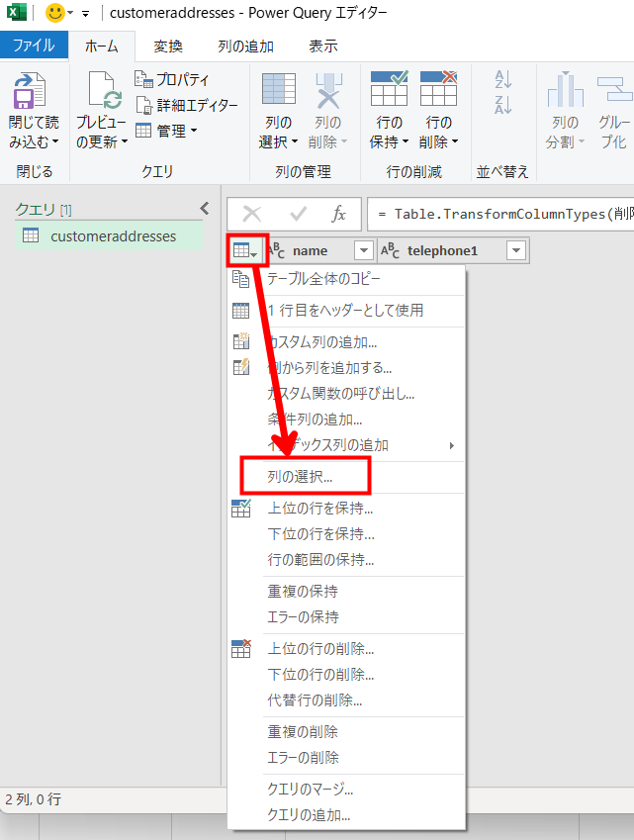Expand the ribbon 列の選択 dropdown arrow
Viewport: 634px width, 840px height.
coord(294,142)
